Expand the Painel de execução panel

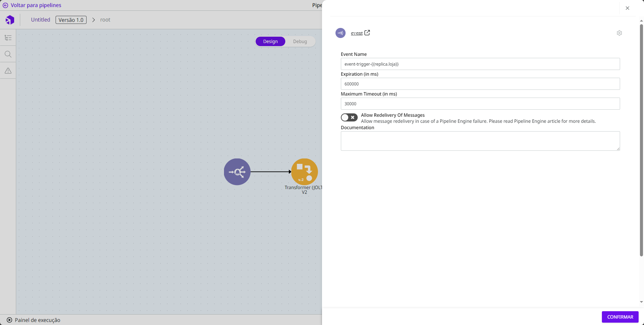pos(33,320)
